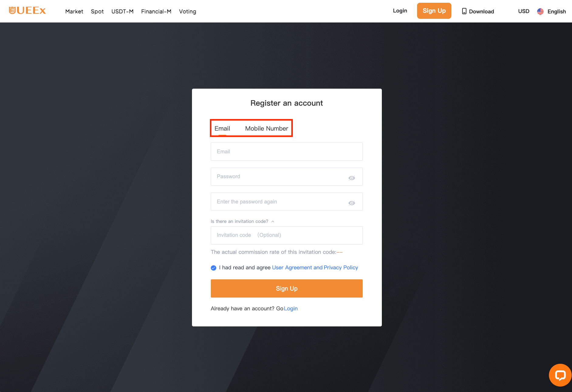Uncheck the User Agreement checkbox
The image size is (572, 392).
(x=214, y=268)
